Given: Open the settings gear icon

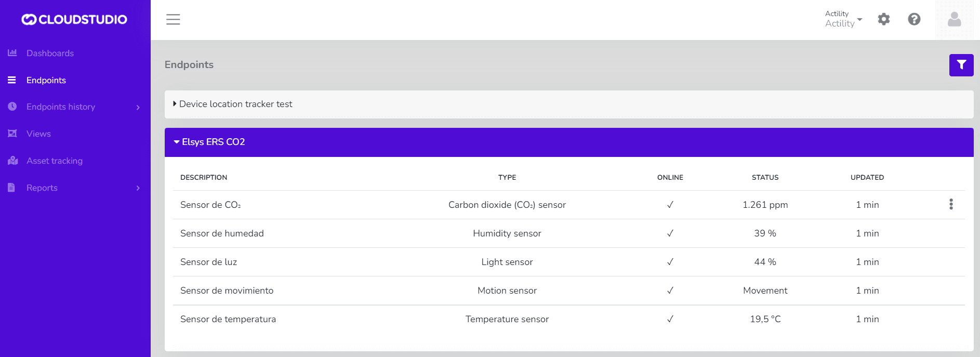Looking at the screenshot, I should coord(883,20).
